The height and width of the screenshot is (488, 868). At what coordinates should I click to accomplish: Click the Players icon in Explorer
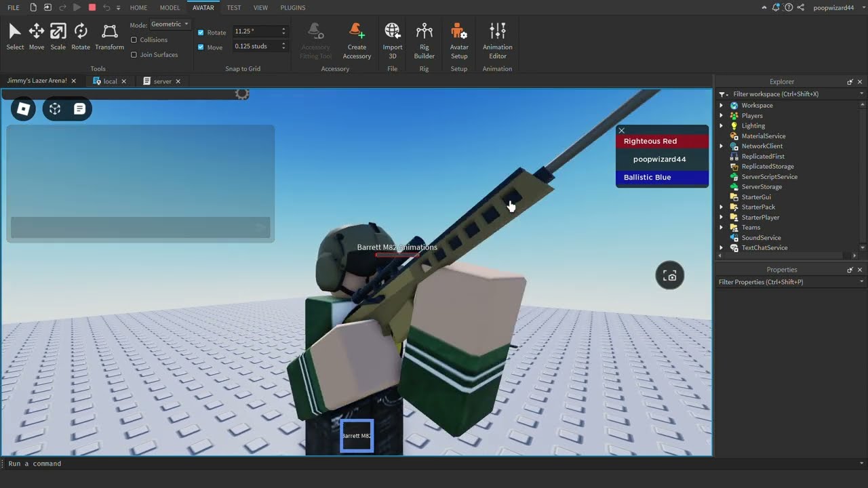[734, 116]
